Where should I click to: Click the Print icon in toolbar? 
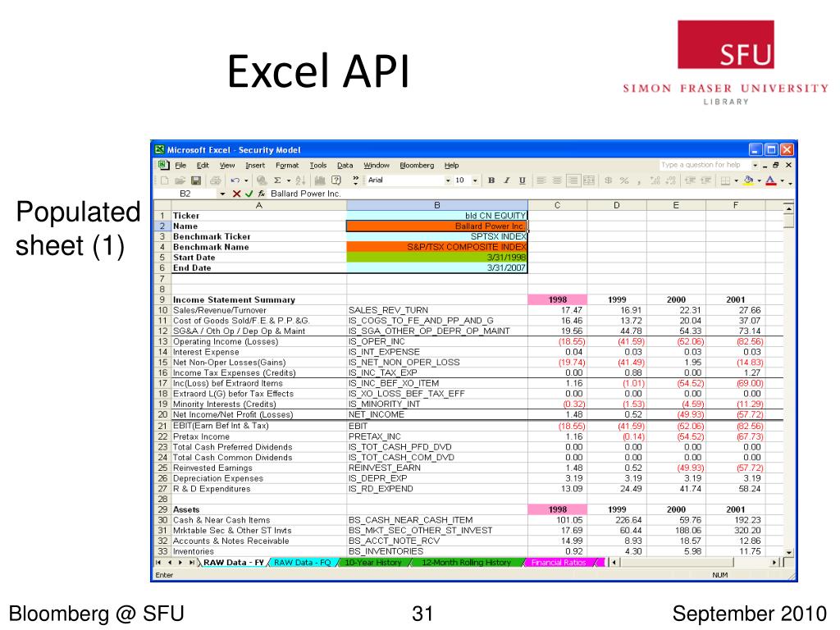pos(216,180)
